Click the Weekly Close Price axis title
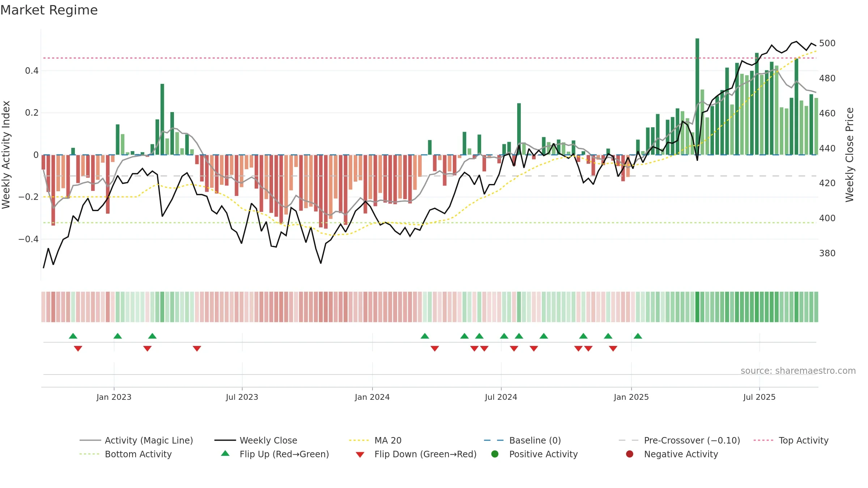 tap(850, 155)
